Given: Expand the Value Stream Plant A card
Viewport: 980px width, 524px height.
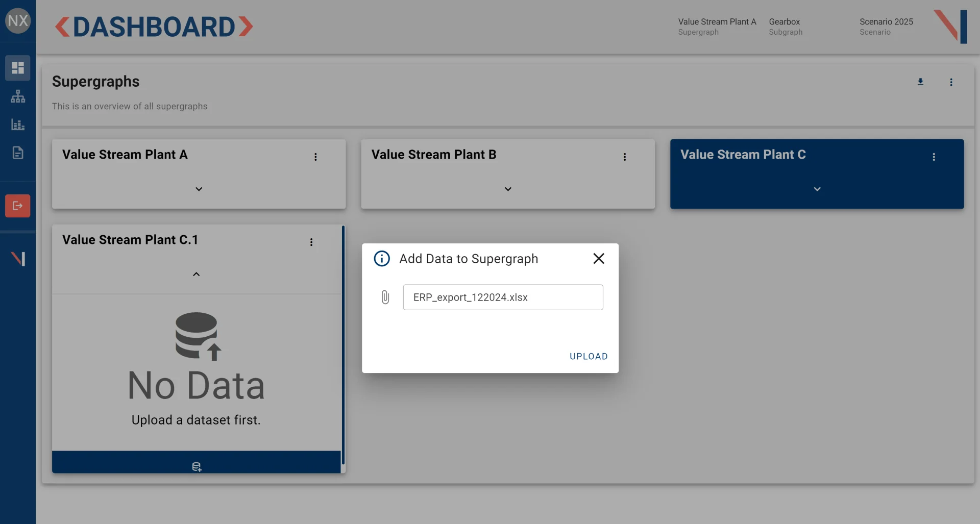Looking at the screenshot, I should (x=199, y=189).
